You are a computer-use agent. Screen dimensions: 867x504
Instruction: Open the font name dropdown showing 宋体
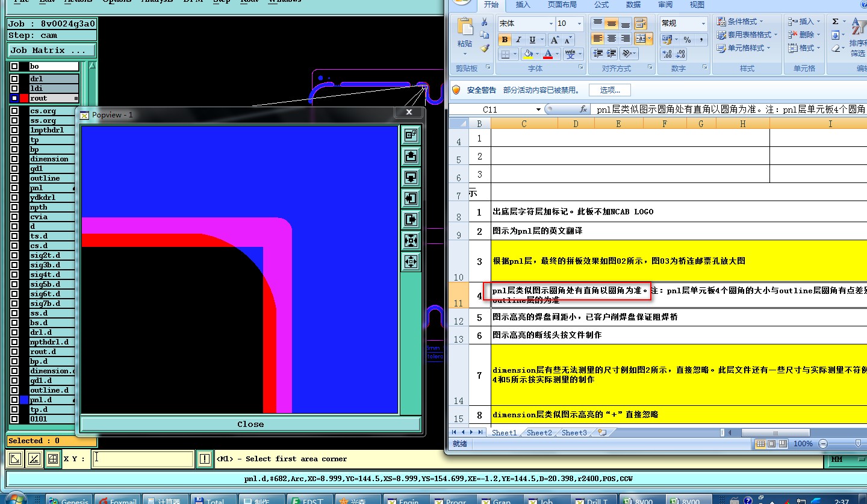(550, 23)
